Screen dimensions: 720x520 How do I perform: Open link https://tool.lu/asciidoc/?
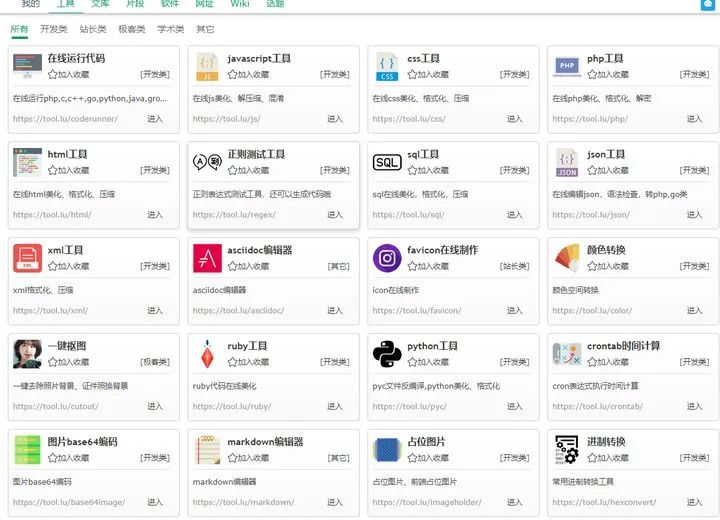click(238, 311)
